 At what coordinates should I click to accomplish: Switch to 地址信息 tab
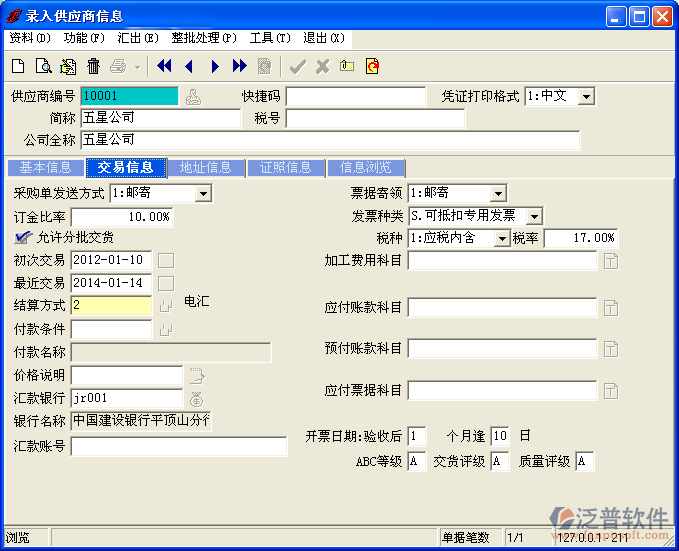click(x=206, y=168)
